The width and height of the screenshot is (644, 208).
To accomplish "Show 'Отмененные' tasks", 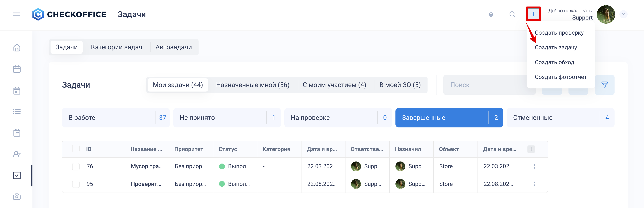I will pos(560,117).
